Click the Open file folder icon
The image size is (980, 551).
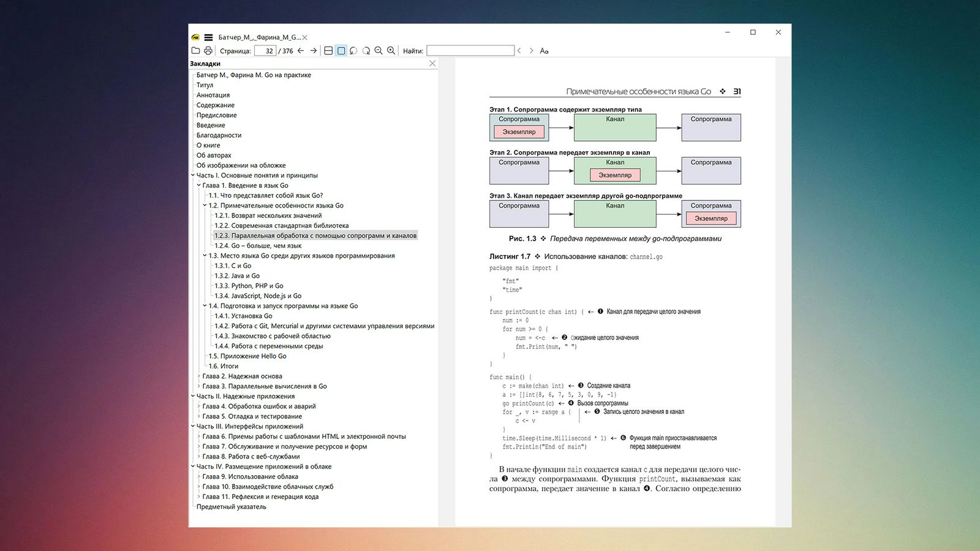pos(195,51)
